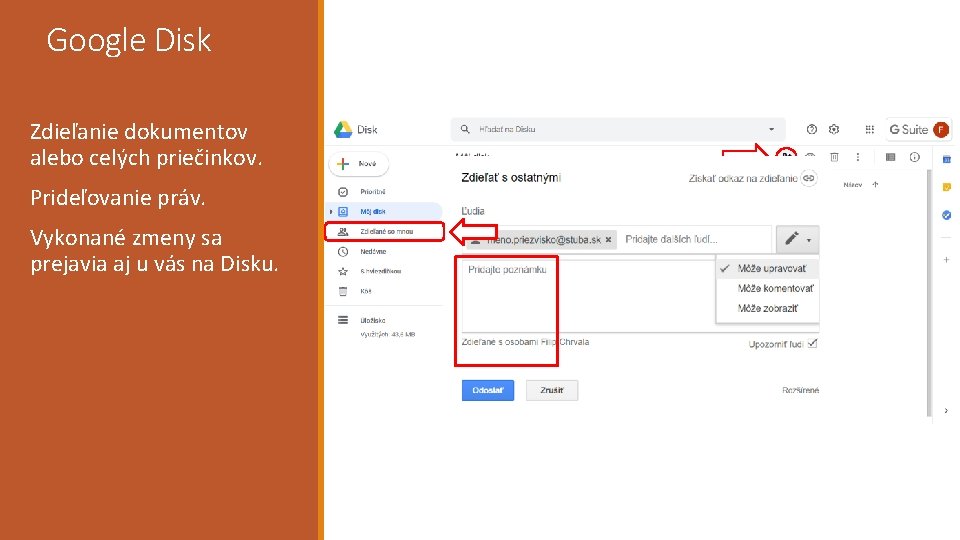Add an add-on with the plus icon
The width and height of the screenshot is (960, 540).
pyautogui.click(x=947, y=260)
